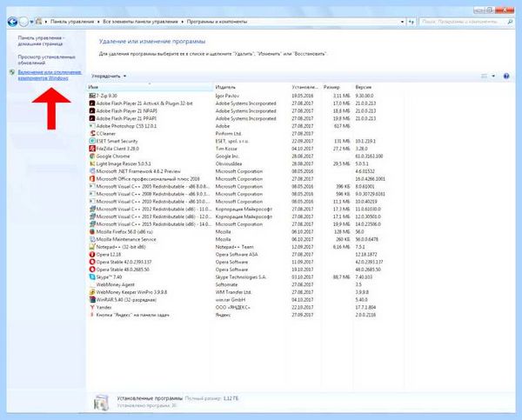Open the recent pages dropdown beside navigation arrows
522x420 pixels.
[x=31, y=22]
